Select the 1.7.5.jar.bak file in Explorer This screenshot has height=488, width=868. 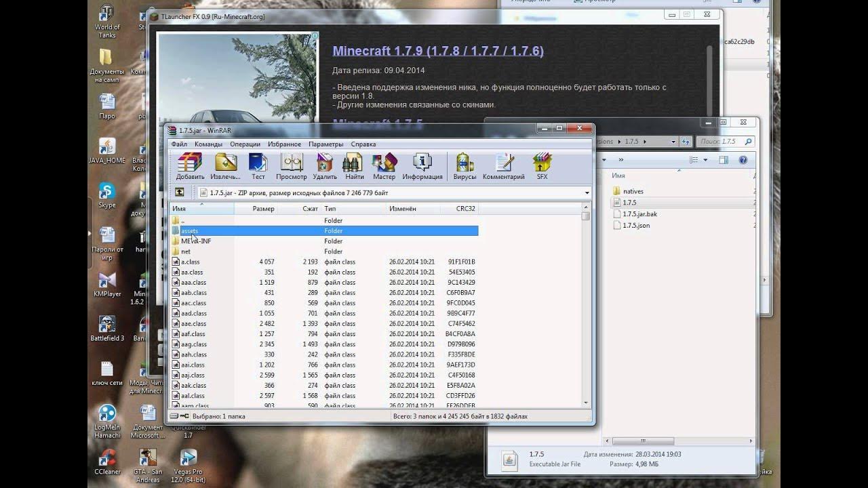[x=635, y=213]
